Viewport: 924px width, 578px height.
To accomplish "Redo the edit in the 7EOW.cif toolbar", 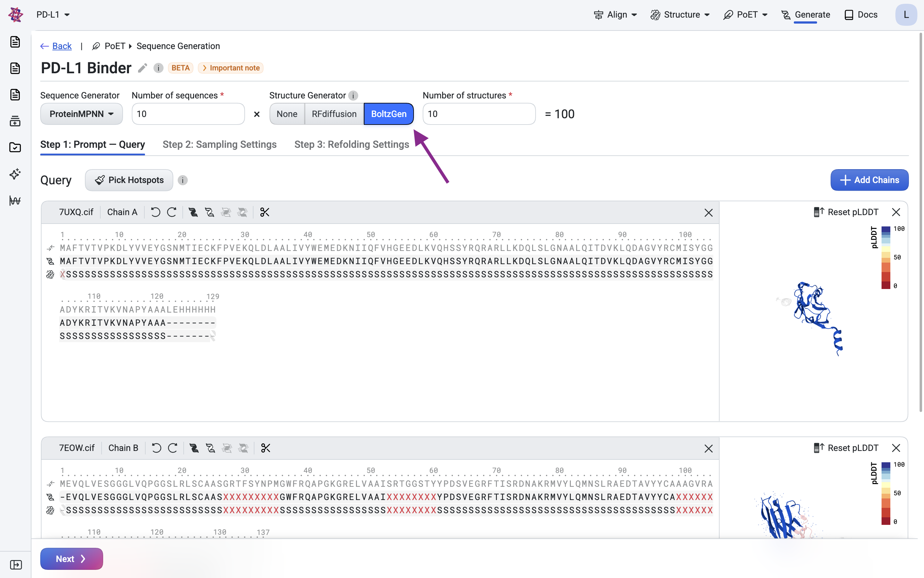I will click(173, 448).
